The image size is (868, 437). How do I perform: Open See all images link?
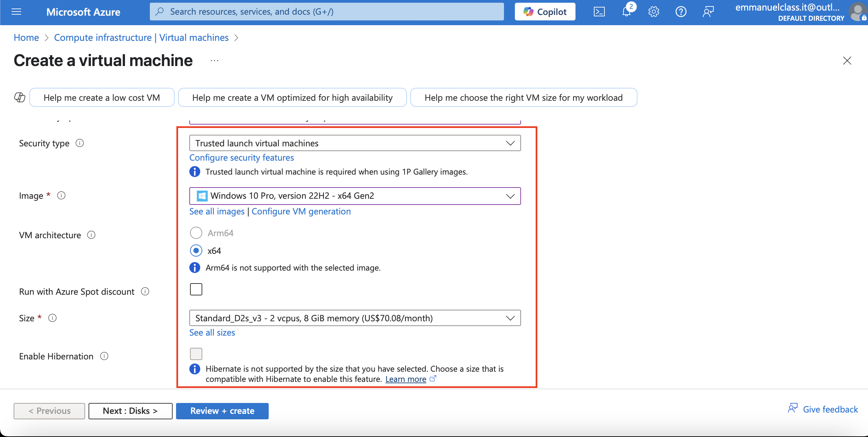click(x=217, y=211)
